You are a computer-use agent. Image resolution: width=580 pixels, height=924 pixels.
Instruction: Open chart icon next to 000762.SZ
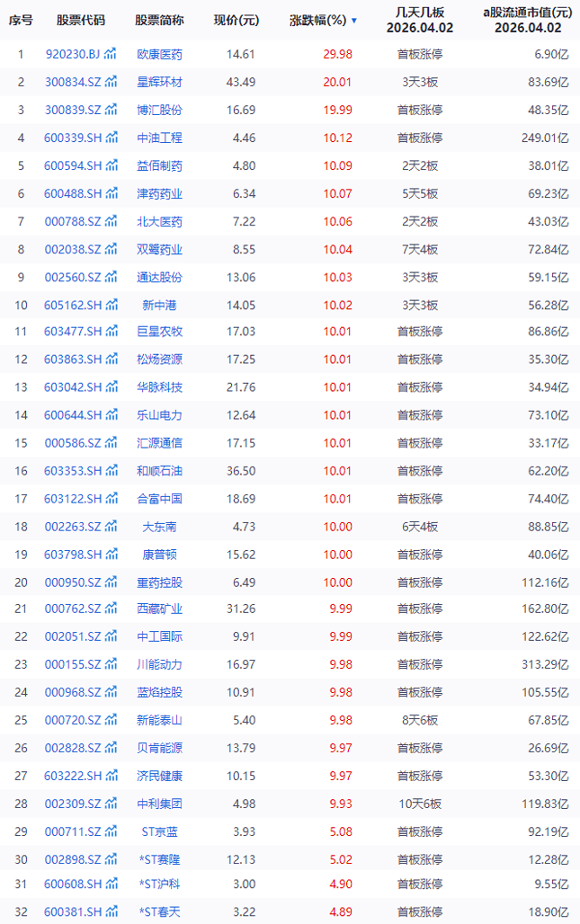112,609
